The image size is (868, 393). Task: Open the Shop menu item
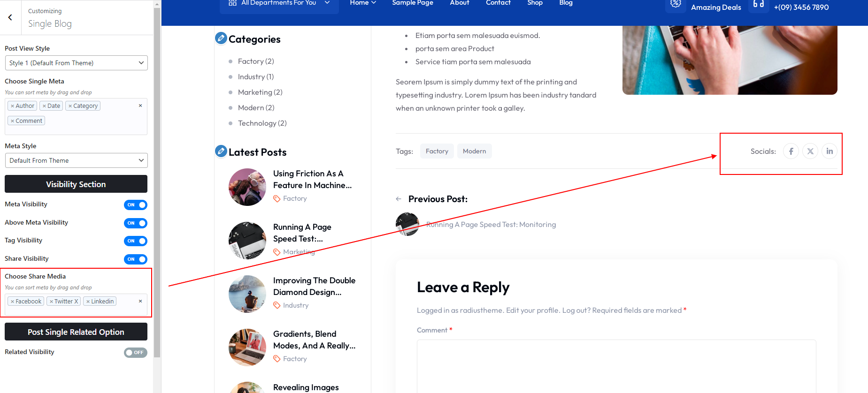click(535, 3)
